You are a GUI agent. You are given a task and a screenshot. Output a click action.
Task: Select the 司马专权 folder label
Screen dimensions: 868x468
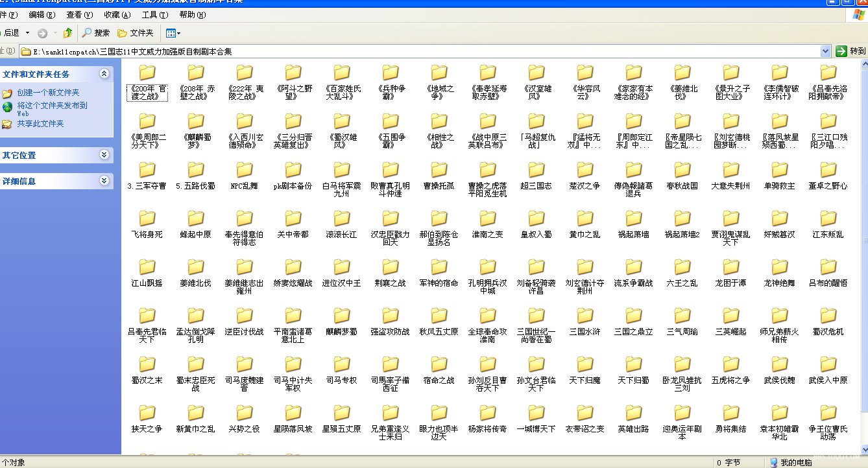click(x=342, y=380)
